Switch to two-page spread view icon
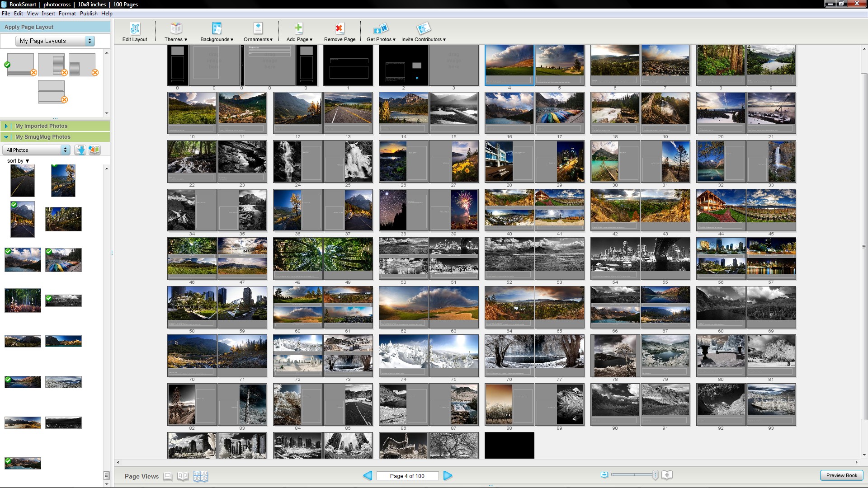Image resolution: width=868 pixels, height=488 pixels. click(x=183, y=476)
